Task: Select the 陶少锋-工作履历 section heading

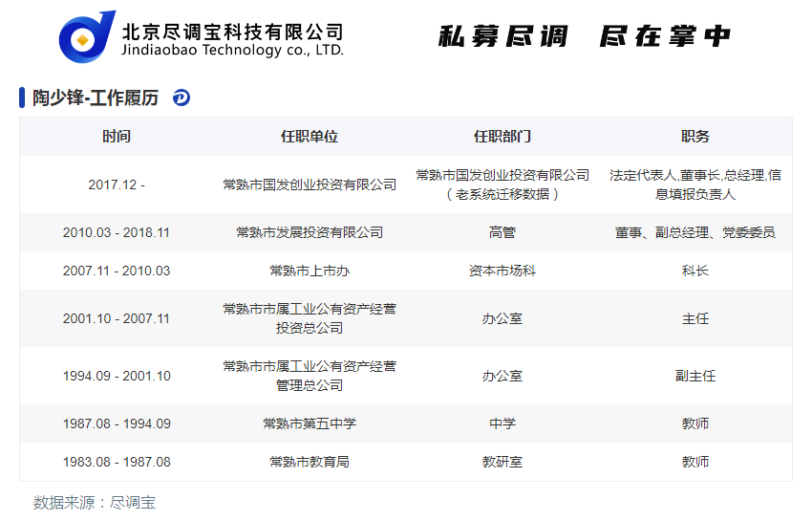Action: (x=96, y=98)
